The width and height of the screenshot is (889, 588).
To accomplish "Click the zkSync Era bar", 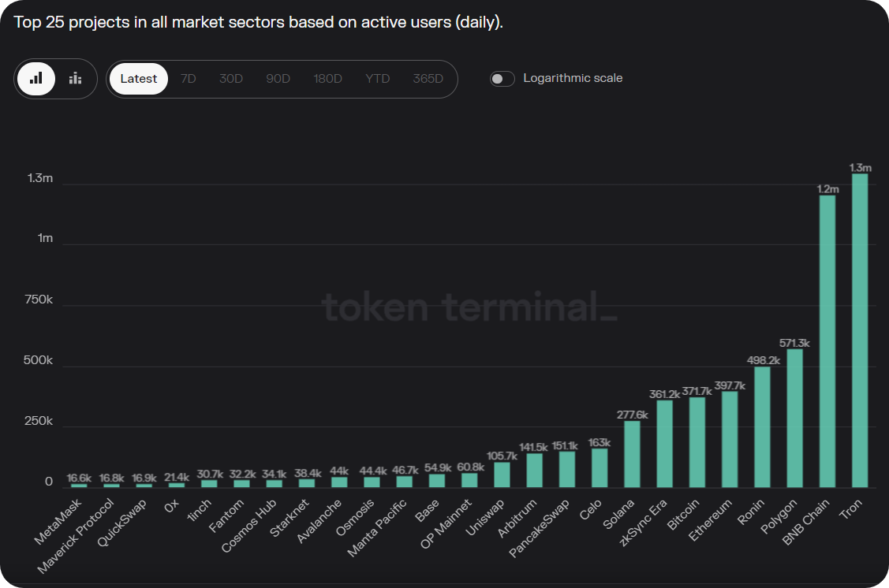I will pyautogui.click(x=665, y=444).
